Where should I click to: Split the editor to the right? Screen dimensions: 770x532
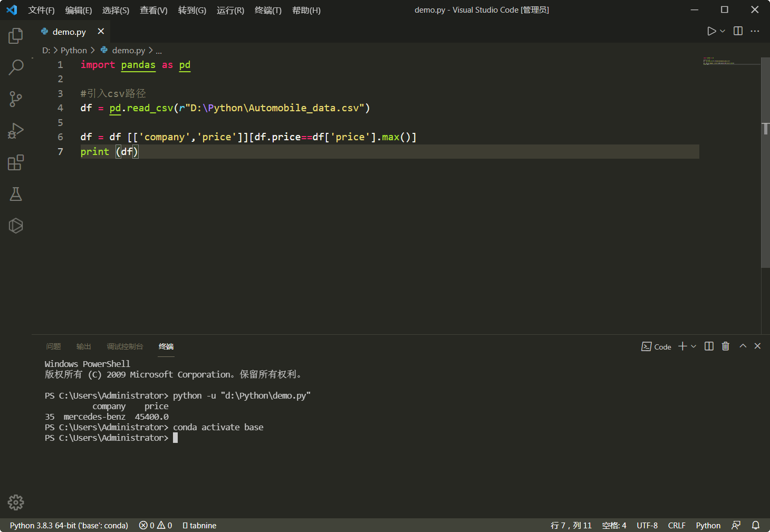coord(738,31)
